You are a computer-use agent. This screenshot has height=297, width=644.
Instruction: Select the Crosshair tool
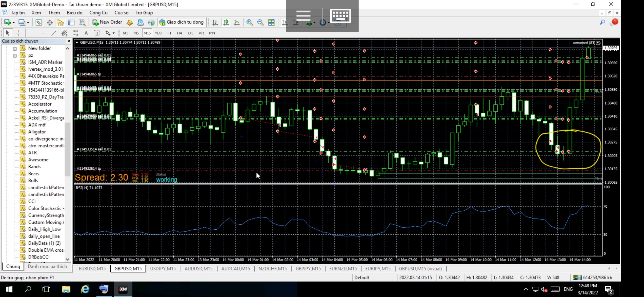click(19, 33)
